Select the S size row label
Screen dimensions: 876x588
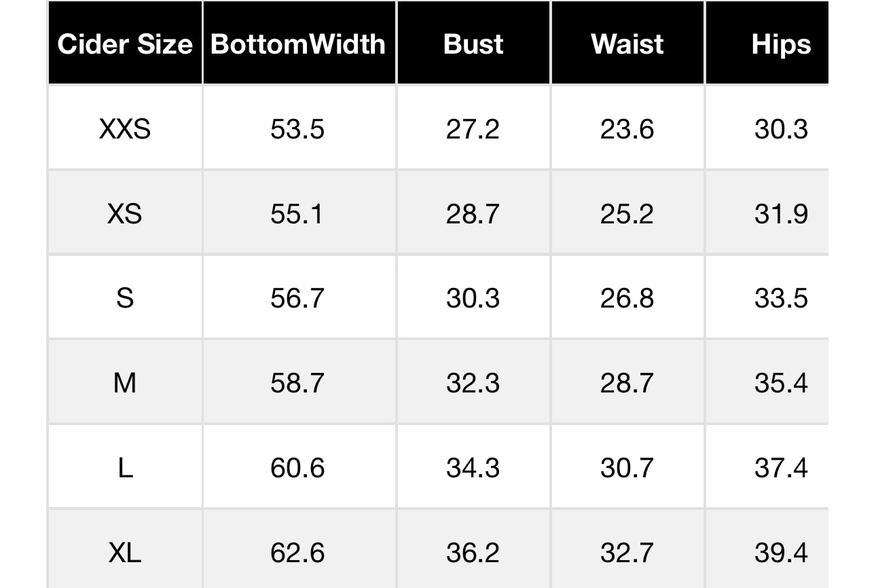point(125,298)
